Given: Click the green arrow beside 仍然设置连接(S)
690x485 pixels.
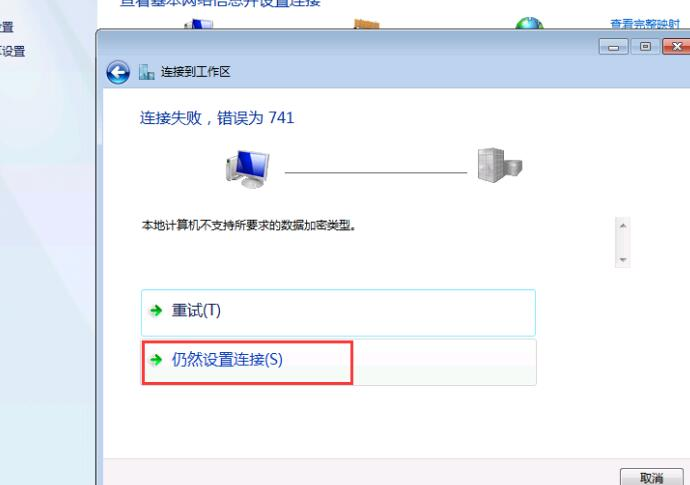Looking at the screenshot, I should 156,360.
